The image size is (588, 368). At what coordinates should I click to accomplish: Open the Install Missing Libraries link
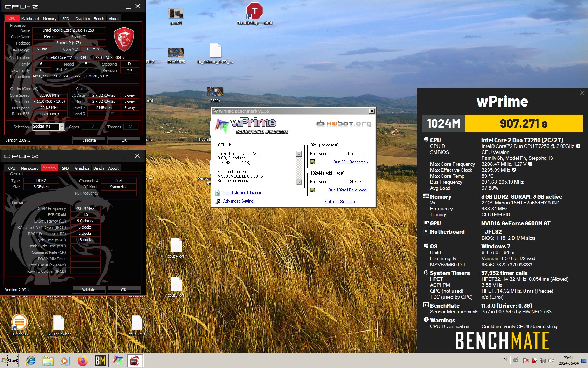tap(242, 193)
